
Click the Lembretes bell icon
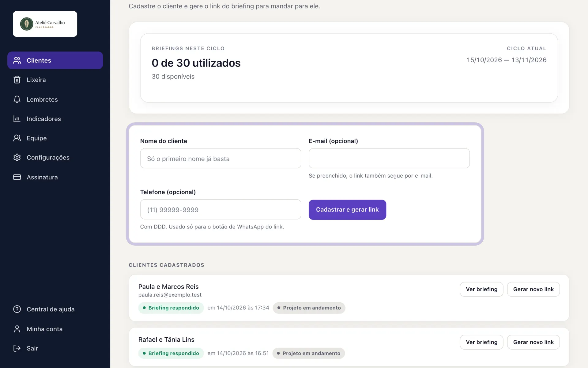[x=17, y=99]
